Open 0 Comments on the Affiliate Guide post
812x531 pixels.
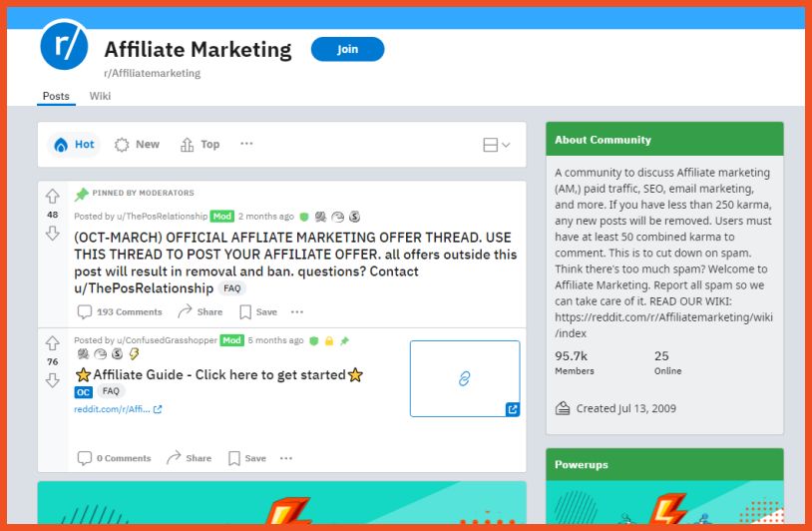pos(114,458)
